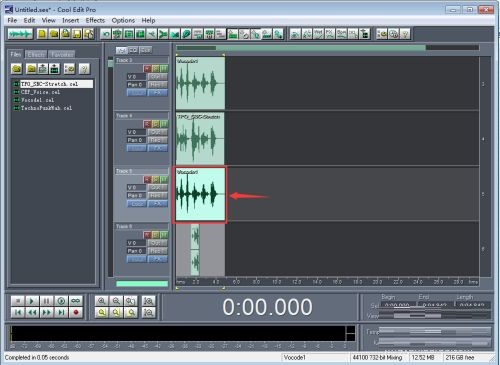Click the Open File icon in Files panel
The height and width of the screenshot is (365, 500).
[x=17, y=69]
